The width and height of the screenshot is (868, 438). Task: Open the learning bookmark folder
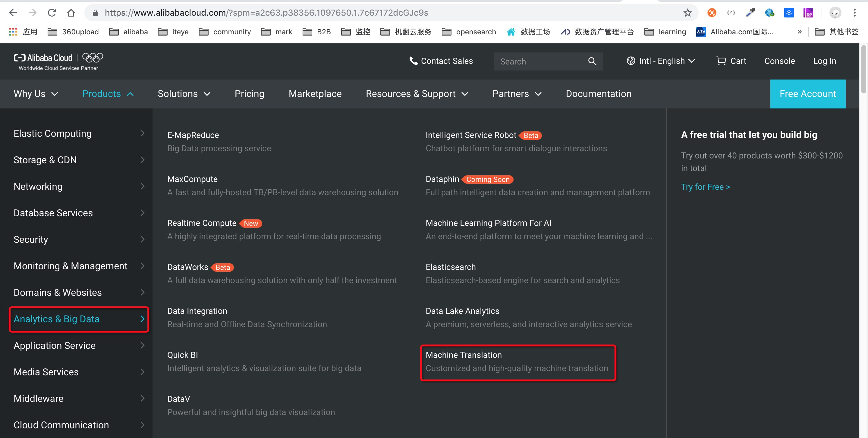pyautogui.click(x=665, y=32)
